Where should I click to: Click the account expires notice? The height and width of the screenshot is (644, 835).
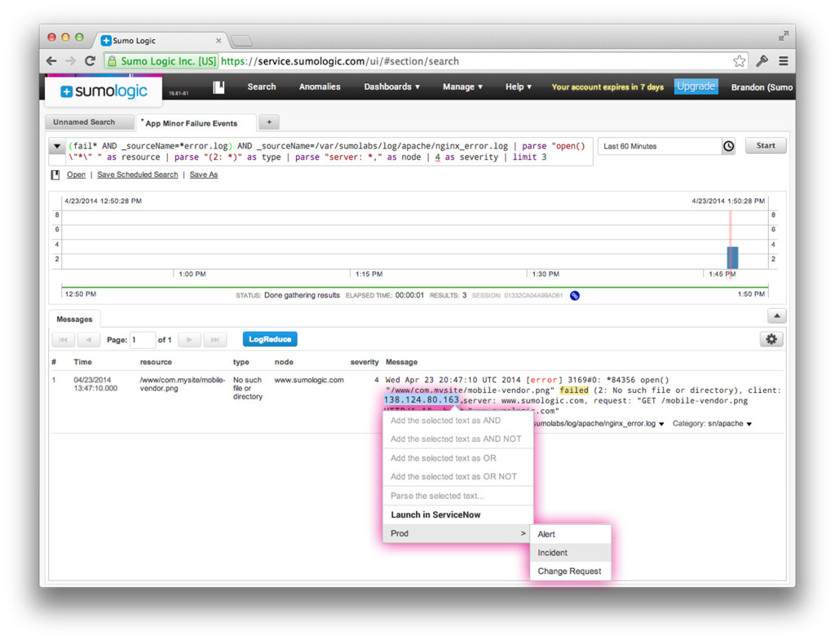[607, 87]
